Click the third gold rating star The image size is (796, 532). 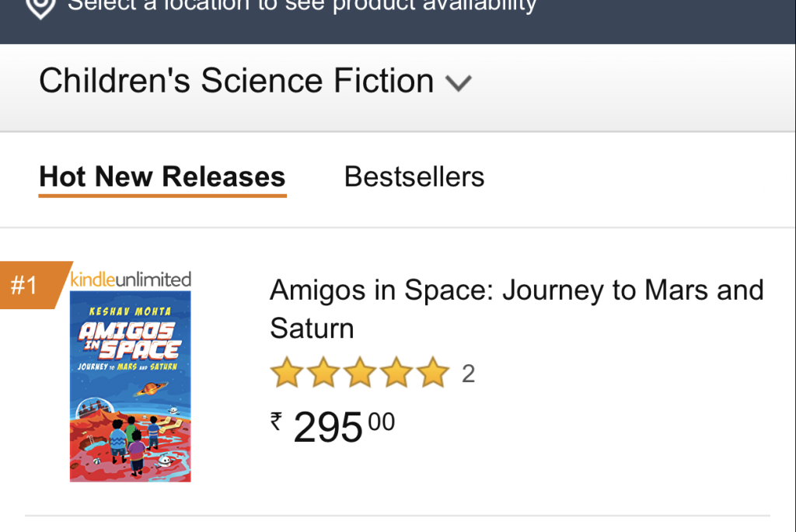(360, 374)
